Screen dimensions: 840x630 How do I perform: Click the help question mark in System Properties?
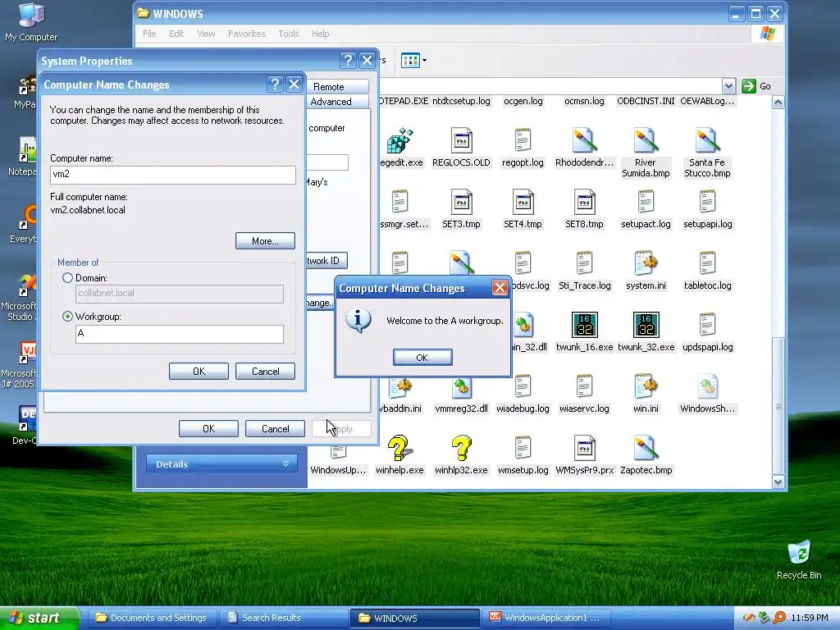pyautogui.click(x=348, y=60)
